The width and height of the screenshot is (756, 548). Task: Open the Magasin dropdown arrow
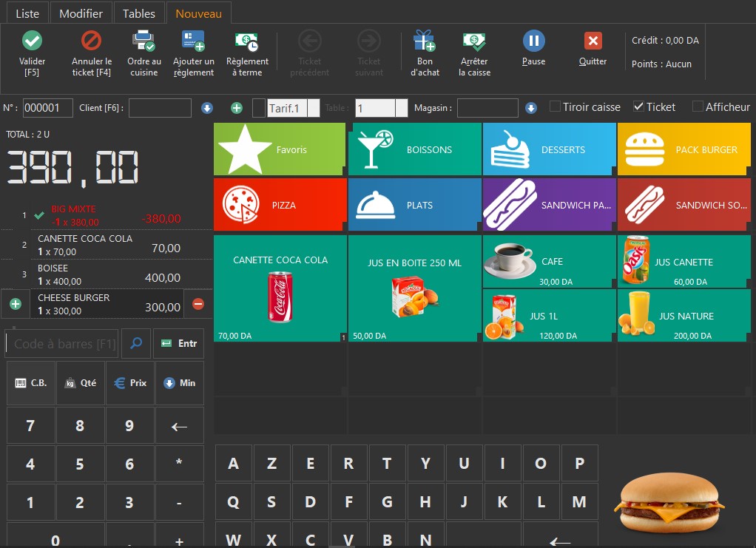point(531,109)
